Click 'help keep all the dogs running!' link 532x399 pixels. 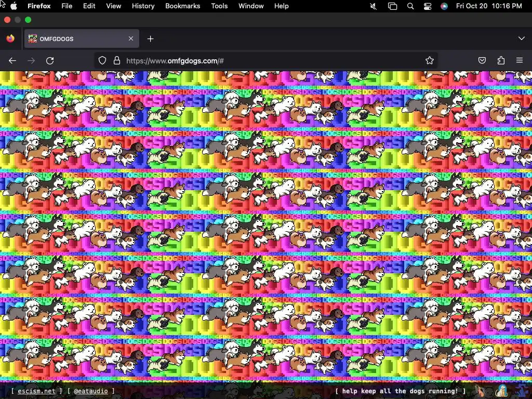click(x=400, y=391)
